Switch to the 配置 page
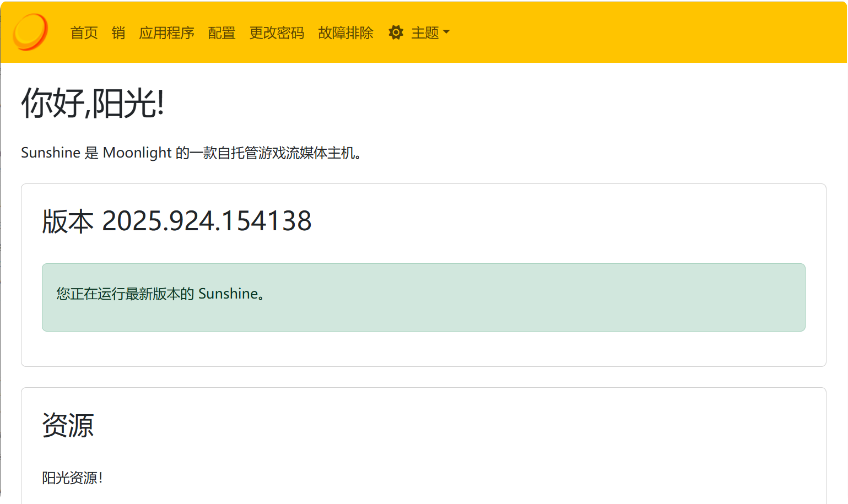 (x=222, y=33)
